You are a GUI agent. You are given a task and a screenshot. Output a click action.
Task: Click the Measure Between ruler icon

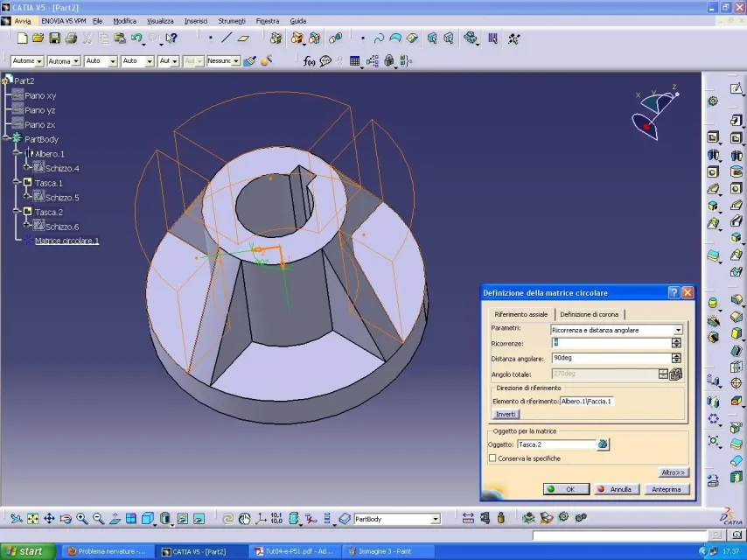coord(468,519)
